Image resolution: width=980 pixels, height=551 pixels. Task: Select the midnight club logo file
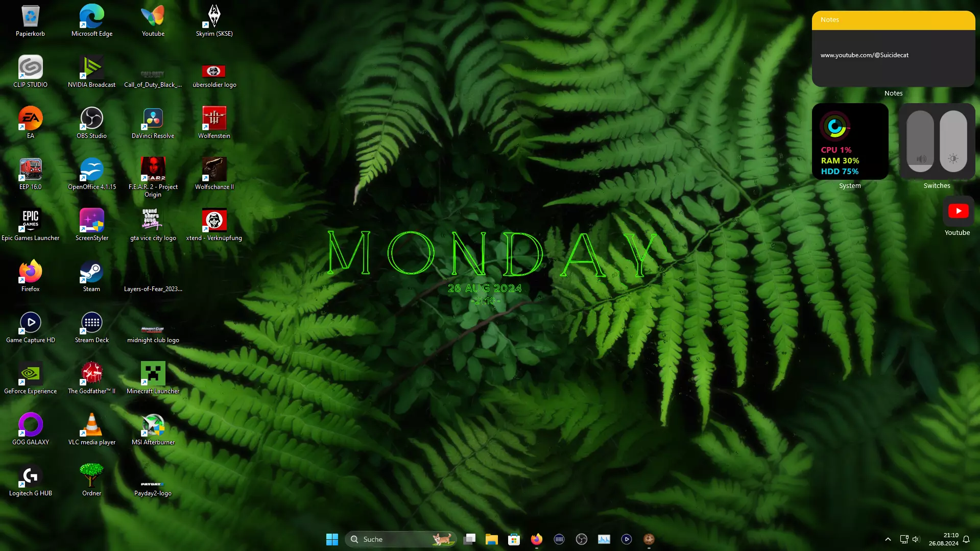(x=153, y=334)
